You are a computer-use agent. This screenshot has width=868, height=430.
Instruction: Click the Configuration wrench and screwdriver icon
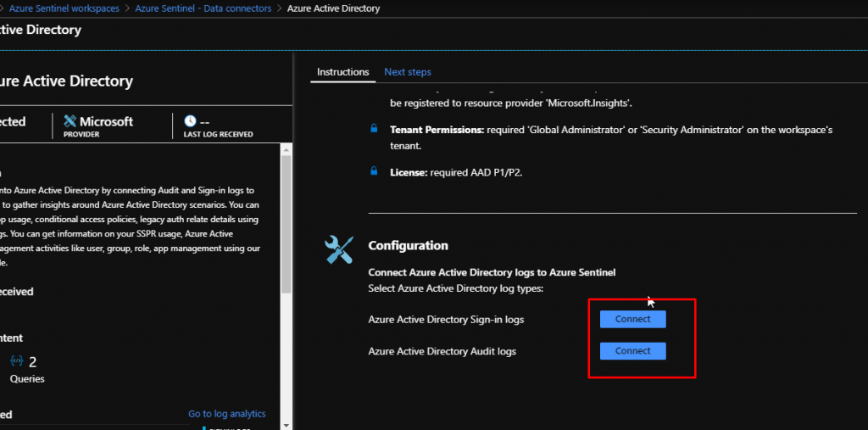click(339, 249)
